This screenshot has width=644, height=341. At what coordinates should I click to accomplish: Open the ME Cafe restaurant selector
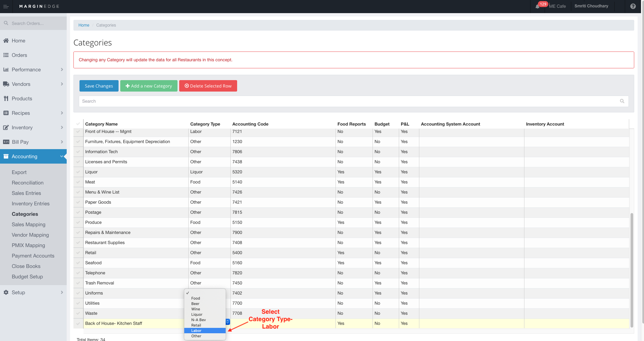557,6
